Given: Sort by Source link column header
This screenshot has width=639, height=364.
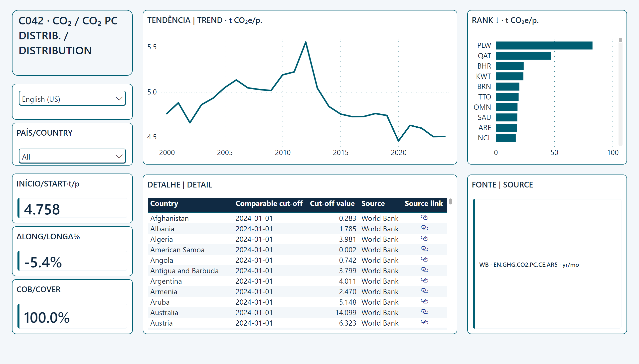Looking at the screenshot, I should [x=424, y=203].
